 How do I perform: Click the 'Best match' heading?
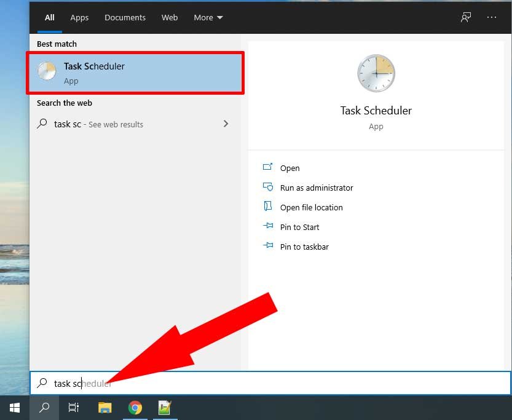coord(57,44)
